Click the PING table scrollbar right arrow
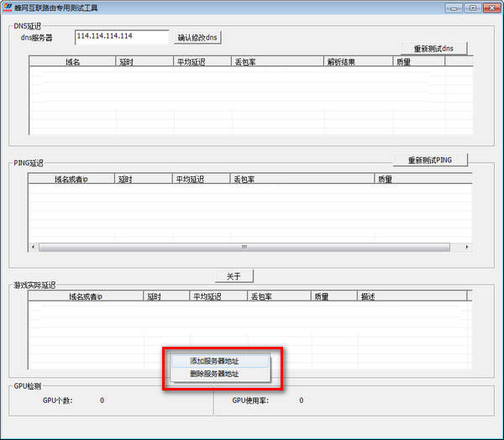This screenshot has width=504, height=440. 467,247
